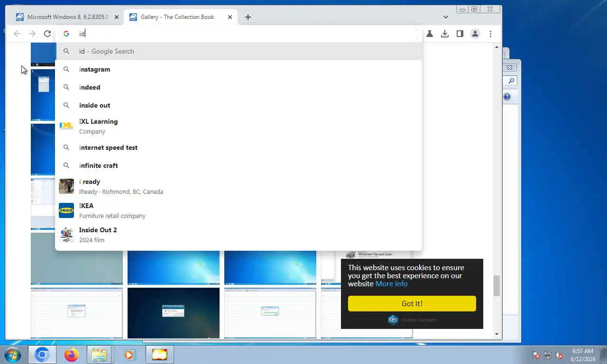Click the i ready photo icon
This screenshot has width=607, height=364.
pos(66,186)
